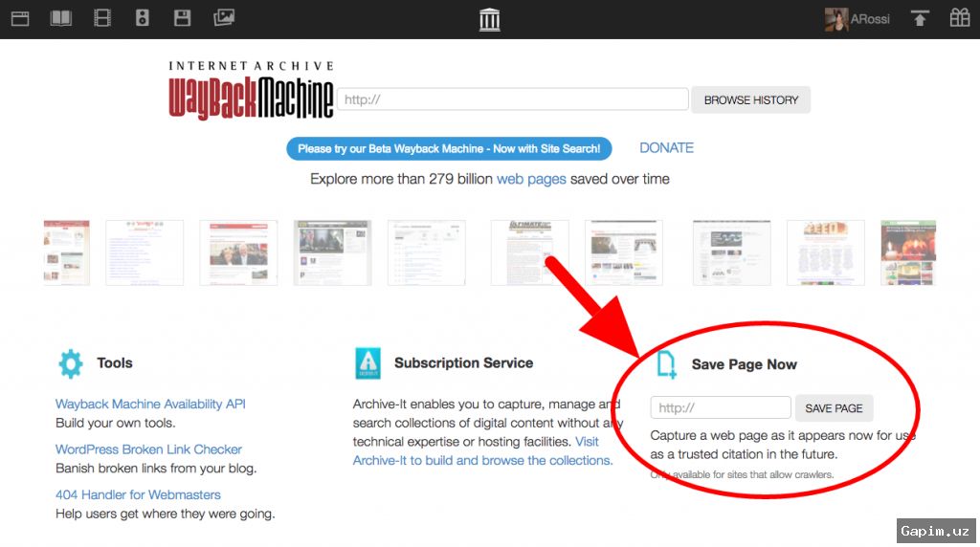This screenshot has width=980, height=547.
Task: Click the Beta Wayback Machine banner button
Action: pyautogui.click(x=449, y=148)
